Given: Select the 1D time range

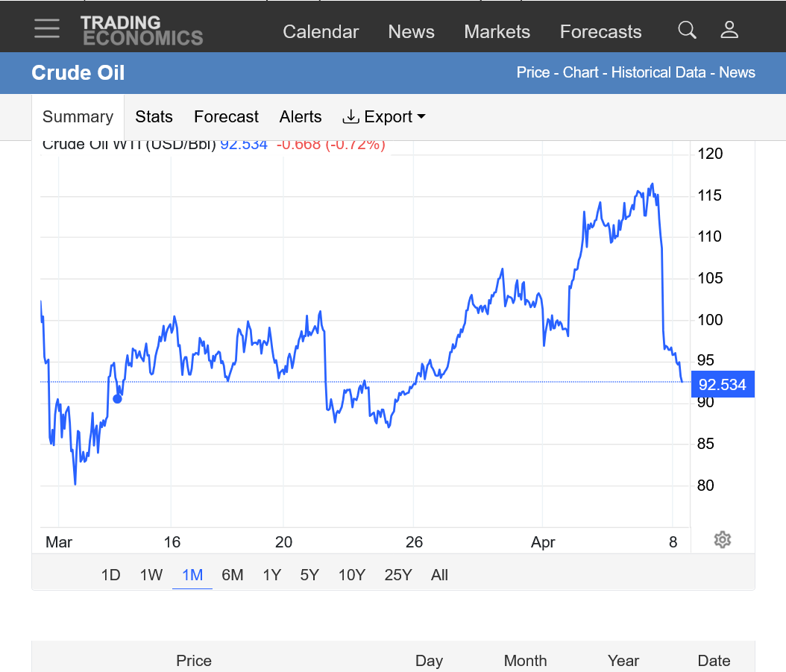Looking at the screenshot, I should pos(110,575).
